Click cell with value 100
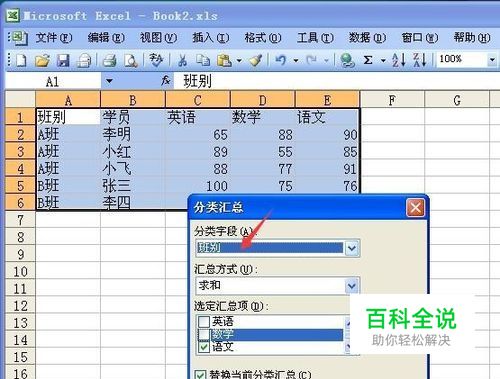This screenshot has height=379, width=500. click(198, 186)
